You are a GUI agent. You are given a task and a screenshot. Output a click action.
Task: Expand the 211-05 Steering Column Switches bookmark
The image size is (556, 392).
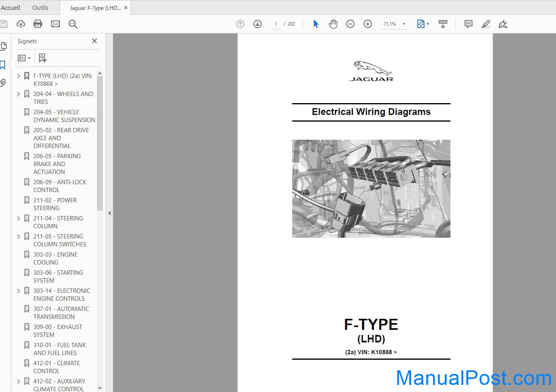coord(19,236)
